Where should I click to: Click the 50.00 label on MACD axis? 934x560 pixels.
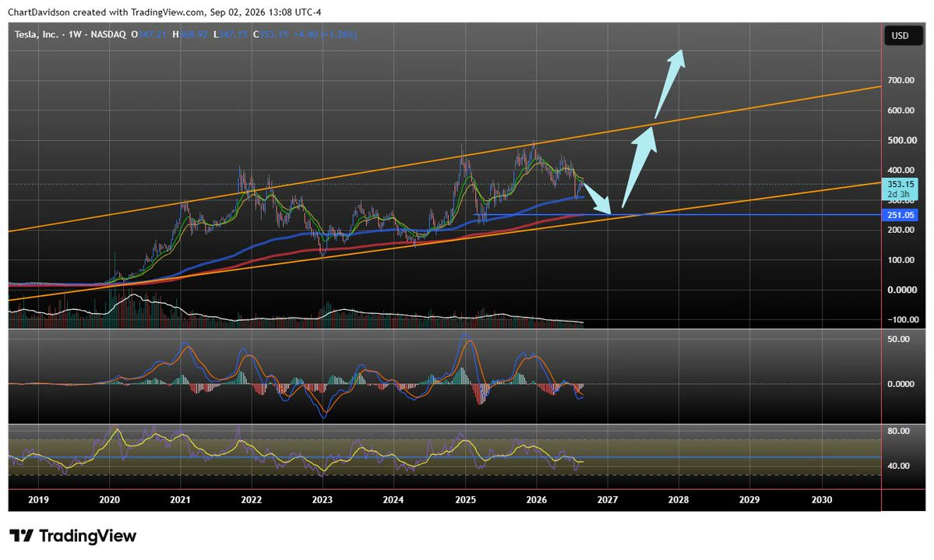898,339
